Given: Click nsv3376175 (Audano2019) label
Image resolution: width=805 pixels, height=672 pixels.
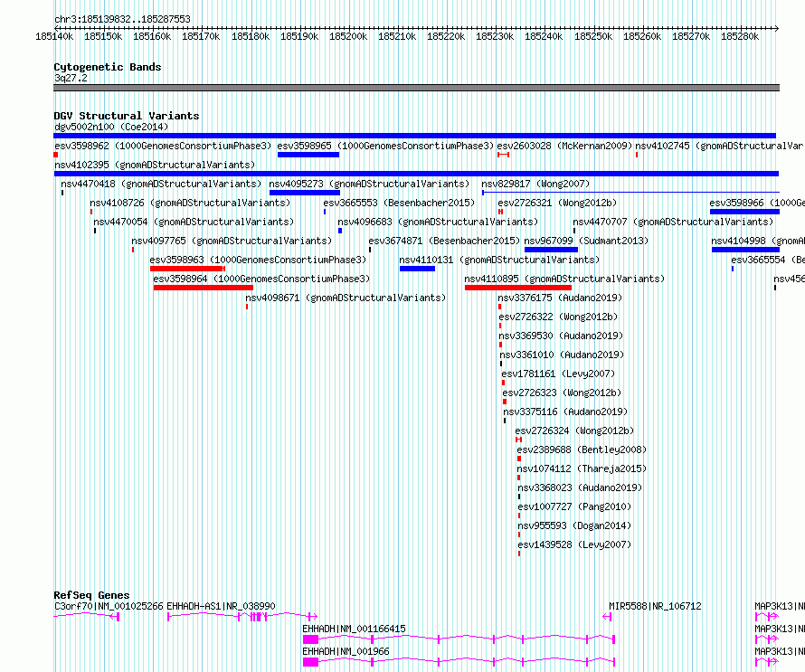Looking at the screenshot, I should click(560, 298).
